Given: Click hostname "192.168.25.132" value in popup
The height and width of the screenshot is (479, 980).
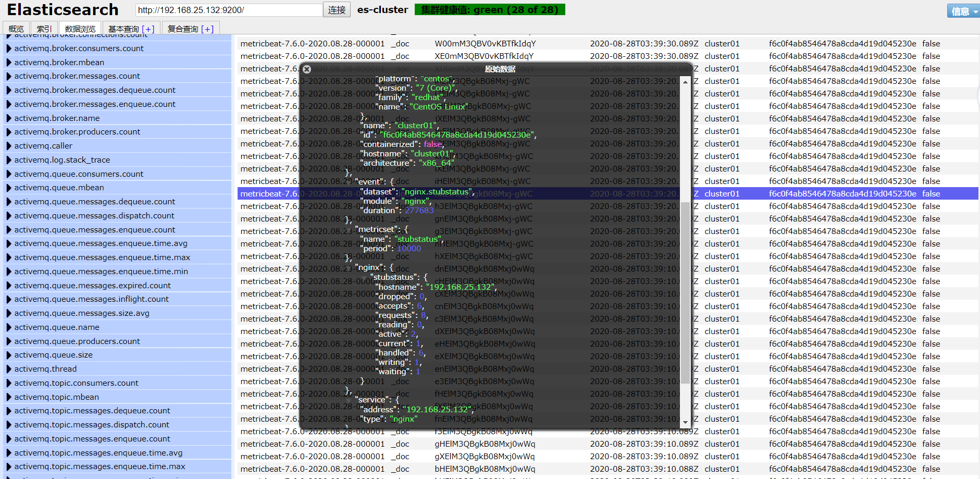Looking at the screenshot, I should pos(460,287).
